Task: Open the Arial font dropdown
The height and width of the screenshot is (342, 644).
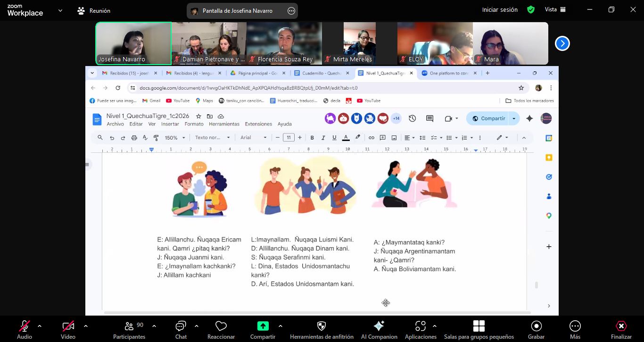Action: 253,138
